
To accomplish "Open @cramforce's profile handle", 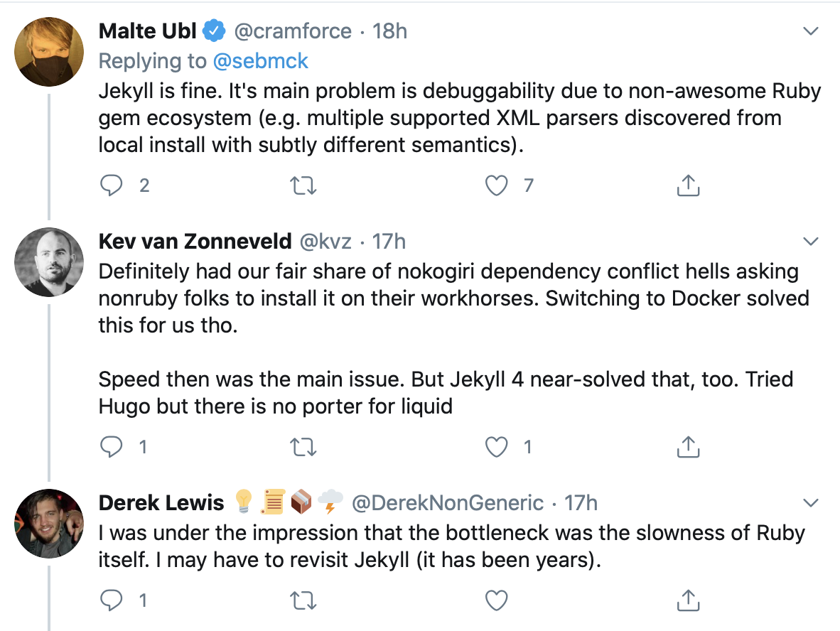I will [x=294, y=31].
